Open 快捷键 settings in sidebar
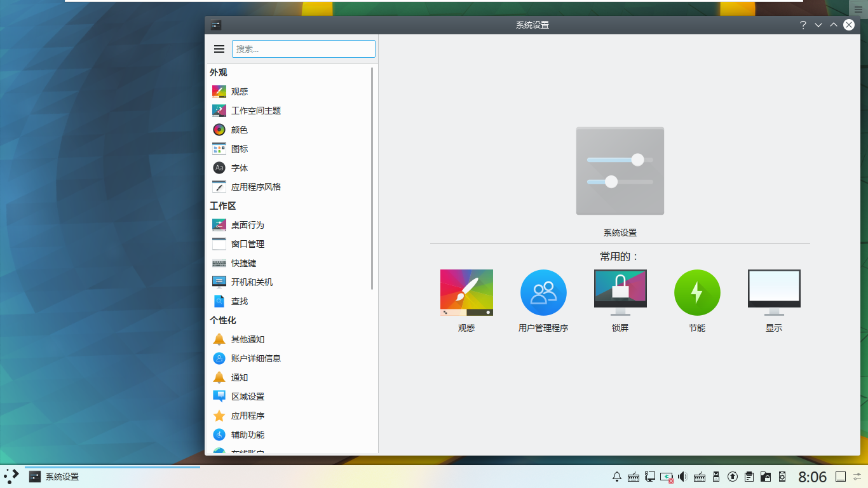 (x=288, y=263)
